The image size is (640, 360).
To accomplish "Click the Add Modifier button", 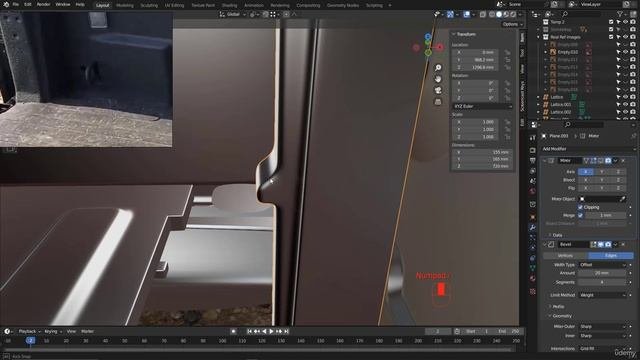I will pyautogui.click(x=588, y=149).
